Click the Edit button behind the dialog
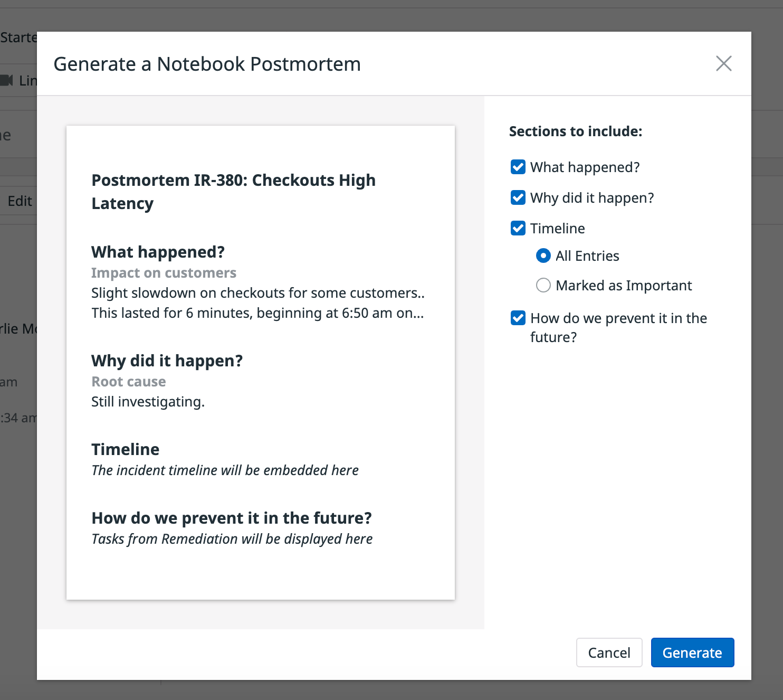This screenshot has width=783, height=700. (x=19, y=201)
